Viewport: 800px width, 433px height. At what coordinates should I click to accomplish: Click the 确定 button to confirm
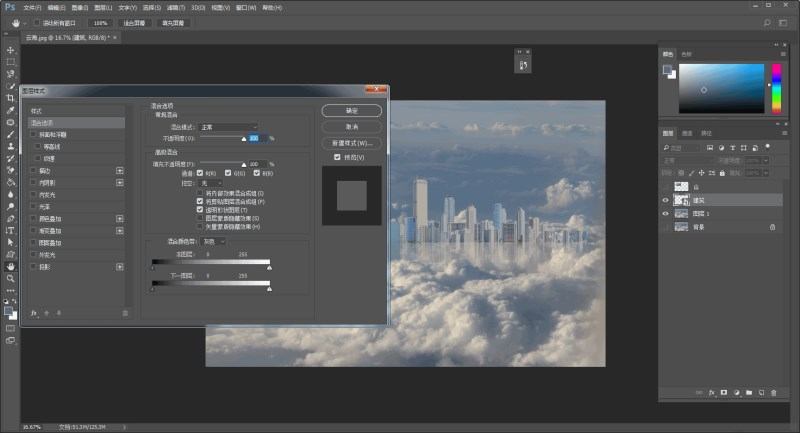pos(351,110)
